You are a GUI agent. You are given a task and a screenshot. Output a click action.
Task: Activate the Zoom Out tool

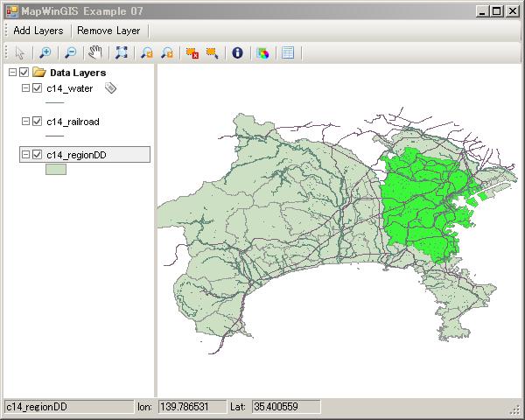tap(70, 52)
